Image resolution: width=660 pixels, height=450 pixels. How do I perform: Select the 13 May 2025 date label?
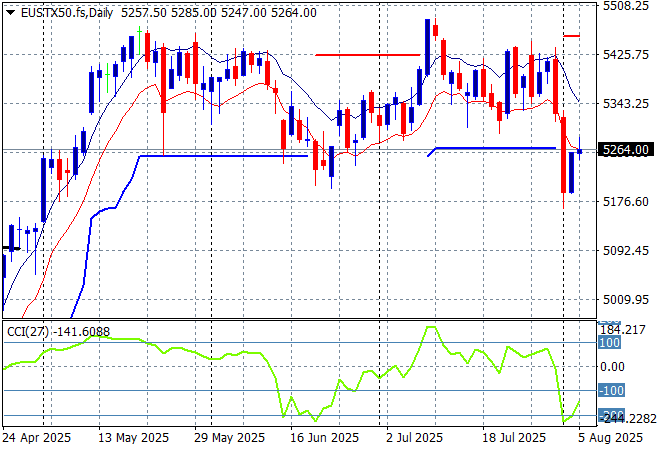point(133,438)
